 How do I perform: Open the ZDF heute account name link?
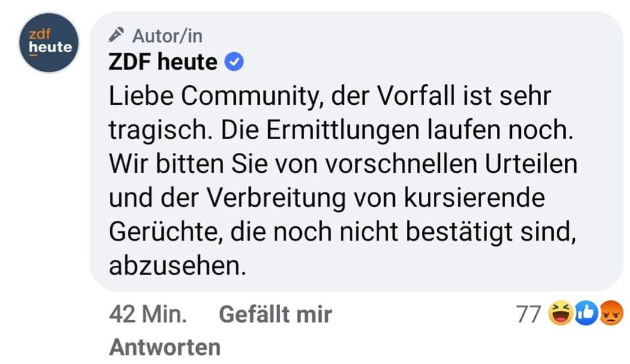(x=163, y=62)
